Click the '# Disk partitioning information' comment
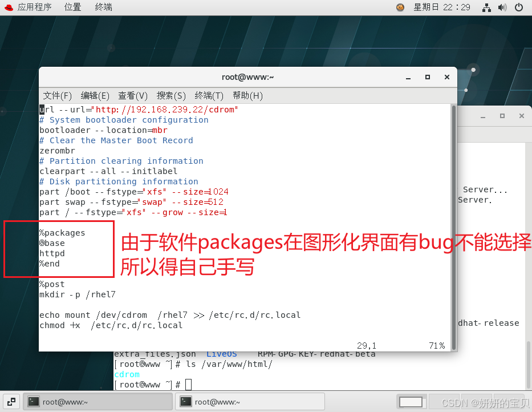Viewport: 532px width, 412px height. pyautogui.click(x=119, y=181)
